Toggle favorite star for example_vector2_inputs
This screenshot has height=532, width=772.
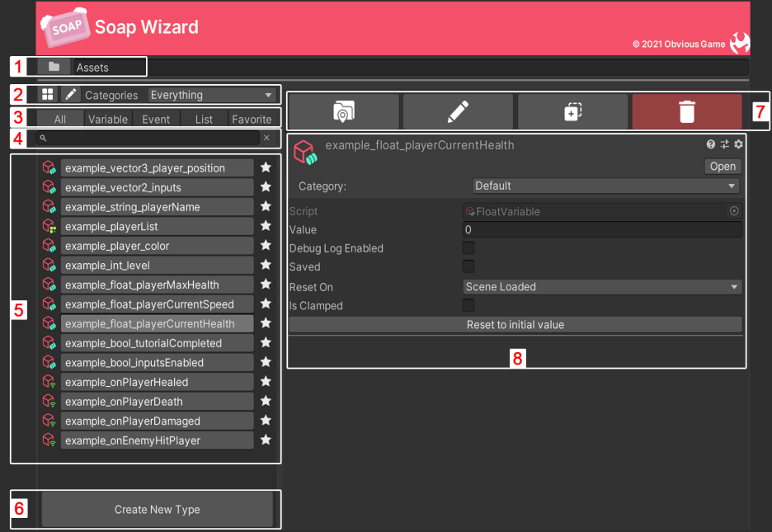pyautogui.click(x=266, y=187)
